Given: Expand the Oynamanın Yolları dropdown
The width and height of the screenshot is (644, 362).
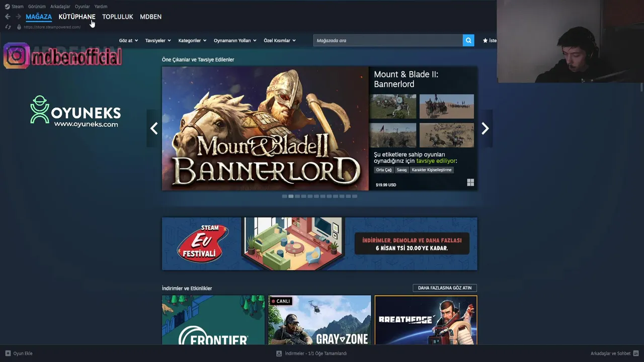Looking at the screenshot, I should point(235,40).
